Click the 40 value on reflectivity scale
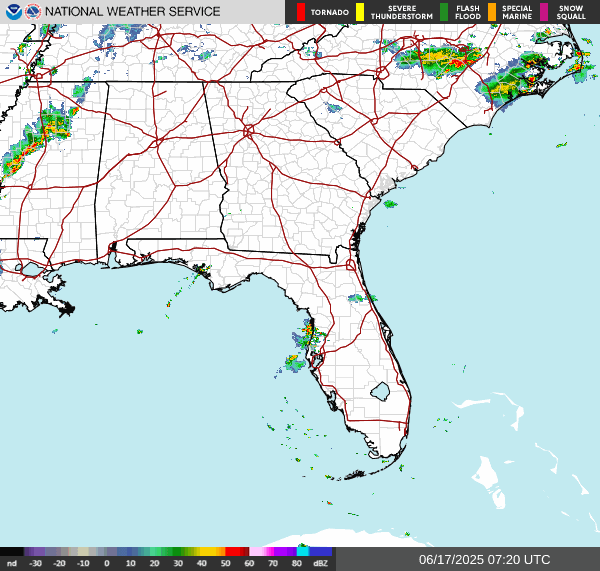The height and width of the screenshot is (571, 600). click(202, 563)
